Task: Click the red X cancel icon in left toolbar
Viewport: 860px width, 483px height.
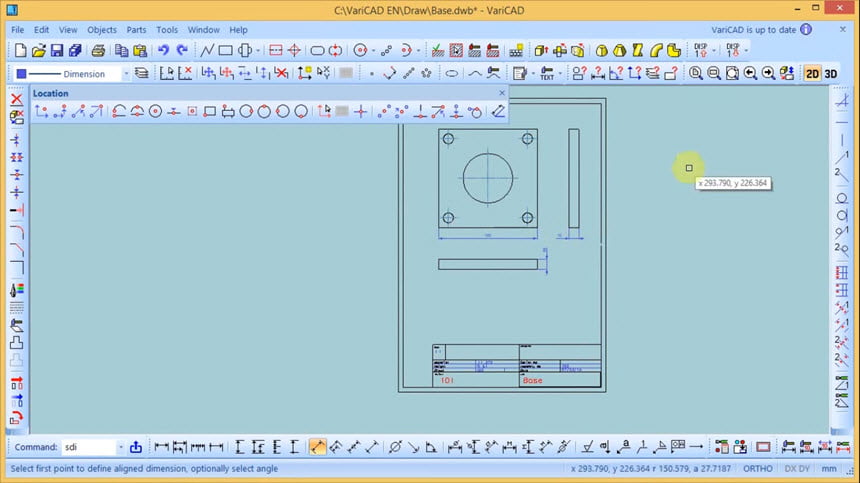Action: (16, 99)
